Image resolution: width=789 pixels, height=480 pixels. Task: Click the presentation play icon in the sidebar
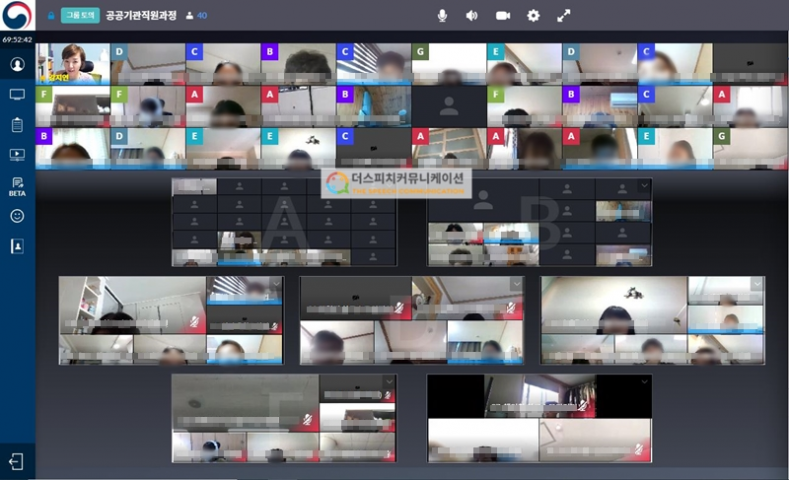[x=17, y=155]
